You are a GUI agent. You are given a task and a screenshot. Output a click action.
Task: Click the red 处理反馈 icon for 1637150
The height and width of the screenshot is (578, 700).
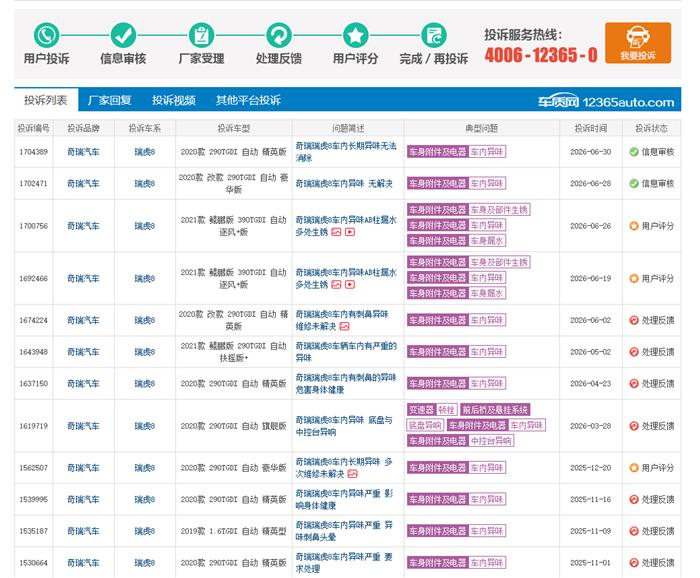point(634,383)
